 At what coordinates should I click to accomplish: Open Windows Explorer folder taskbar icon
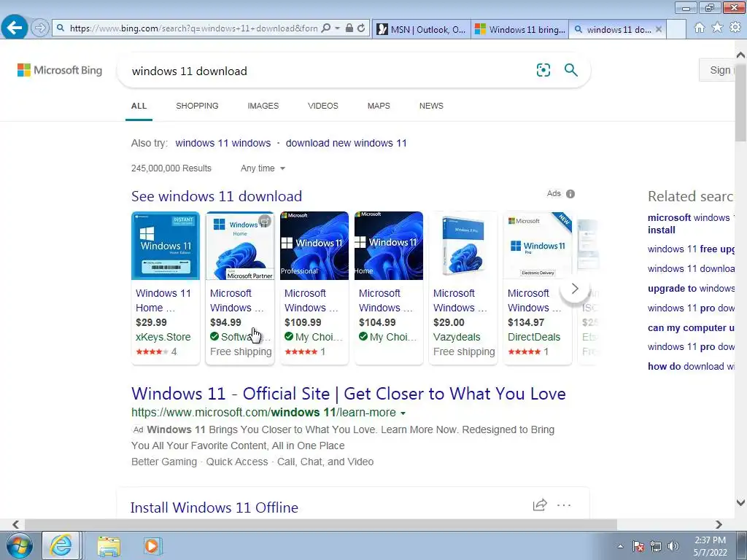pyautogui.click(x=109, y=545)
